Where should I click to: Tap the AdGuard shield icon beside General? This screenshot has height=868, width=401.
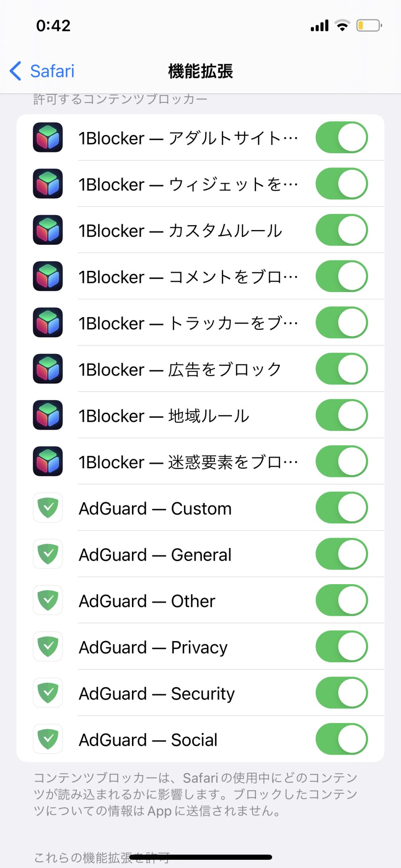click(x=48, y=554)
